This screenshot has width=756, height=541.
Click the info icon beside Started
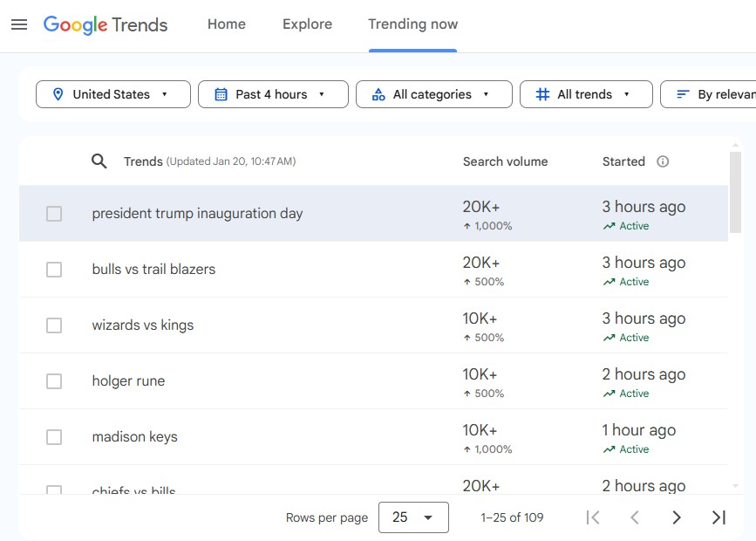[x=663, y=161]
